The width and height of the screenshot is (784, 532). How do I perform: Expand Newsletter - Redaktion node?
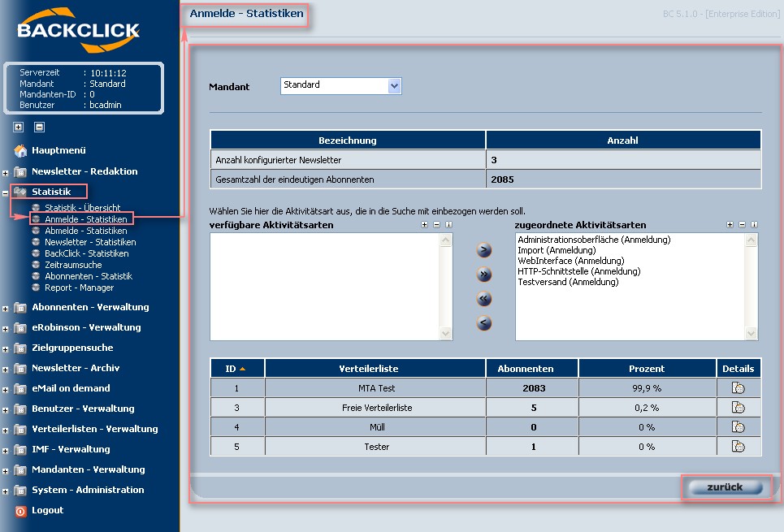point(5,173)
